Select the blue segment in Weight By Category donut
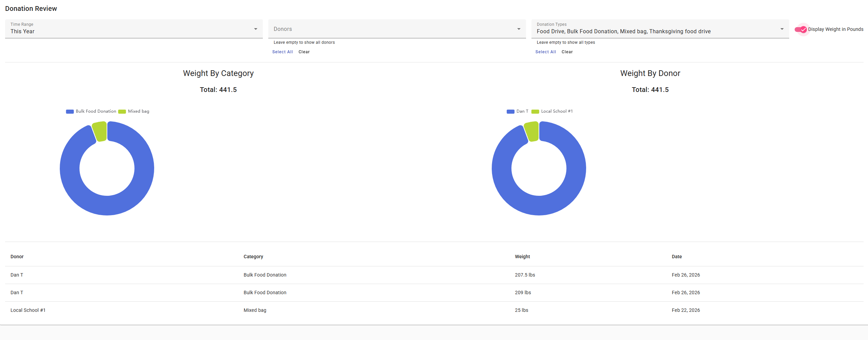Screen dimensions: 868x340 [107, 210]
